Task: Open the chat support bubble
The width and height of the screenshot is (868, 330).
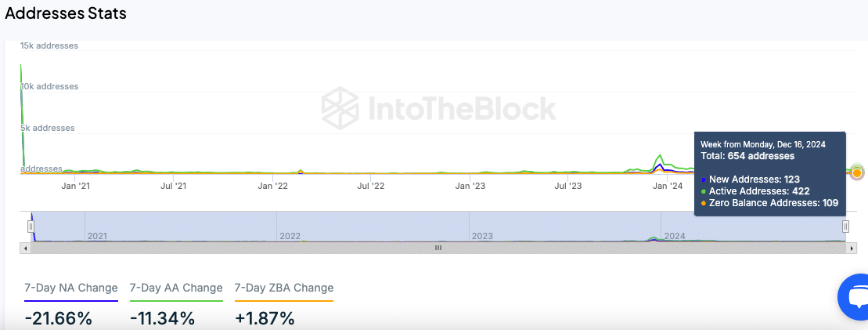Action: point(852,297)
